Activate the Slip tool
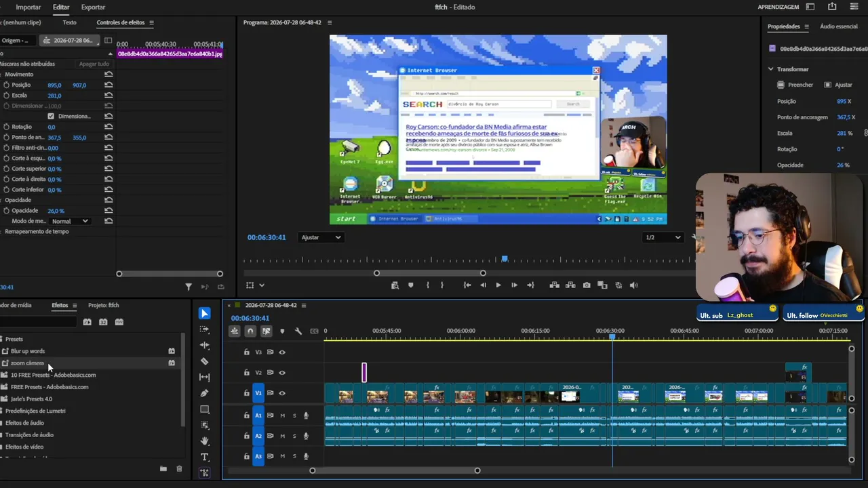The image size is (868, 488). coord(204,378)
